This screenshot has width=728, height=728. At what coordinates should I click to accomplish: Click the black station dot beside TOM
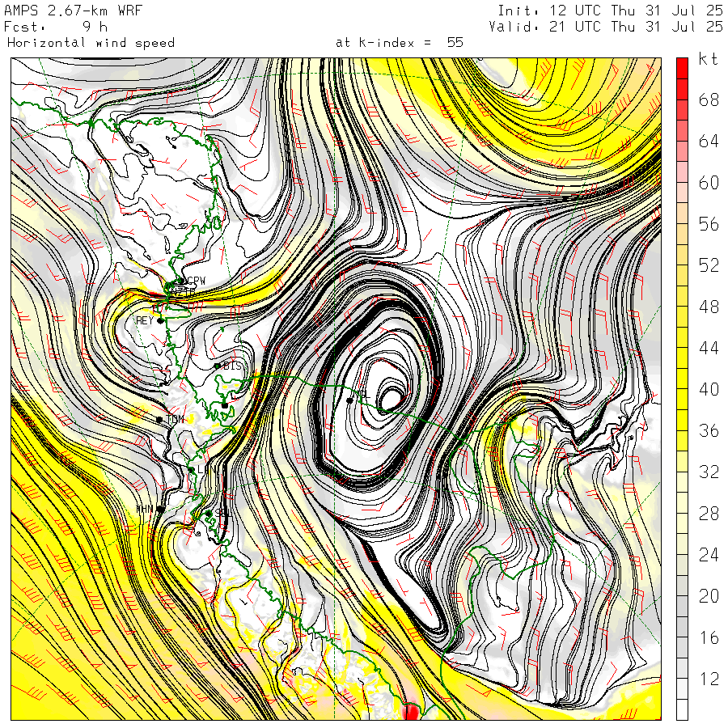click(x=159, y=420)
